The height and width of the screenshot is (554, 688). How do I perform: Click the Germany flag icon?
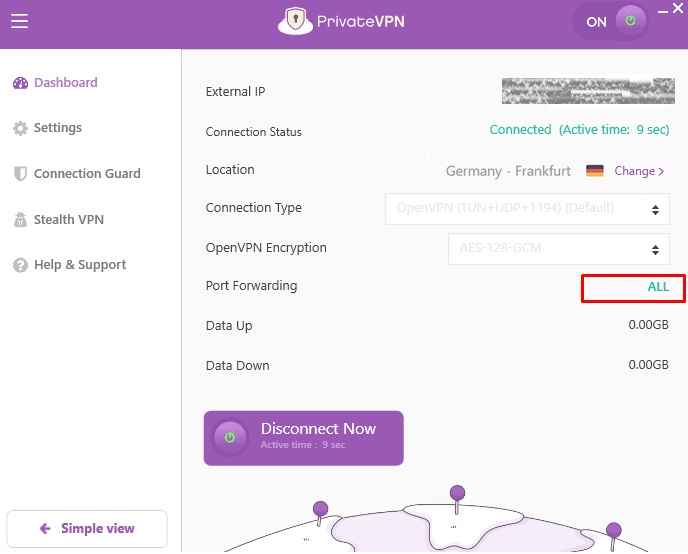coord(595,170)
